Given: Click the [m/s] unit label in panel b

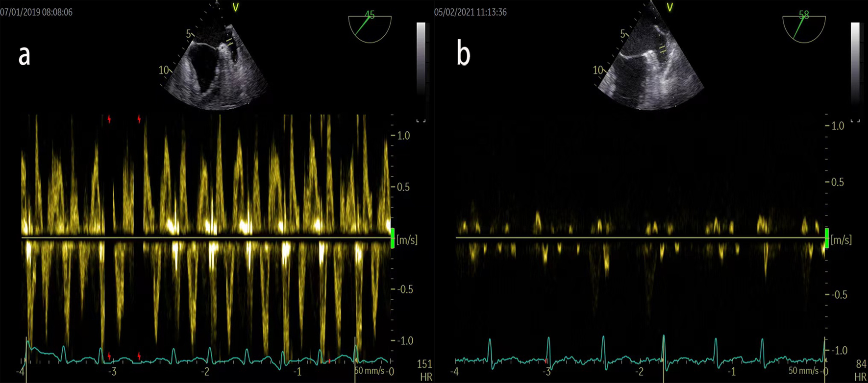Looking at the screenshot, I should [x=841, y=240].
